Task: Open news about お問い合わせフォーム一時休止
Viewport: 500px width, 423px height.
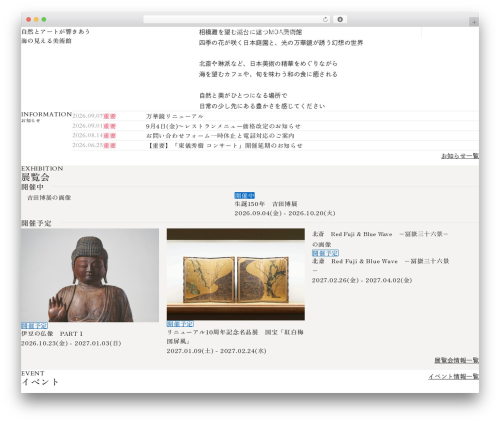Action: [x=220, y=136]
